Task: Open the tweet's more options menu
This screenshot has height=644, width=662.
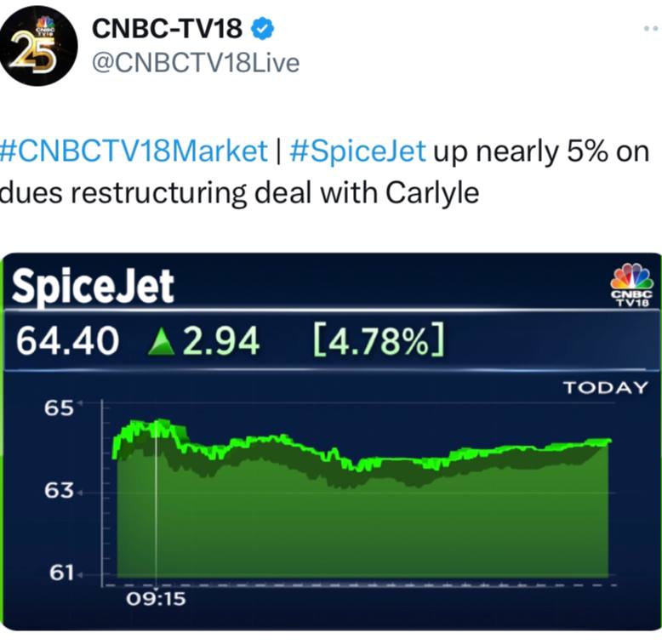Action: coord(652,29)
